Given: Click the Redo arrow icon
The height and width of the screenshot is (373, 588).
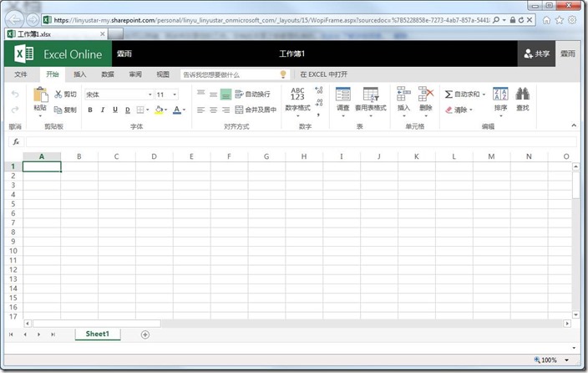Looking at the screenshot, I should (15, 110).
